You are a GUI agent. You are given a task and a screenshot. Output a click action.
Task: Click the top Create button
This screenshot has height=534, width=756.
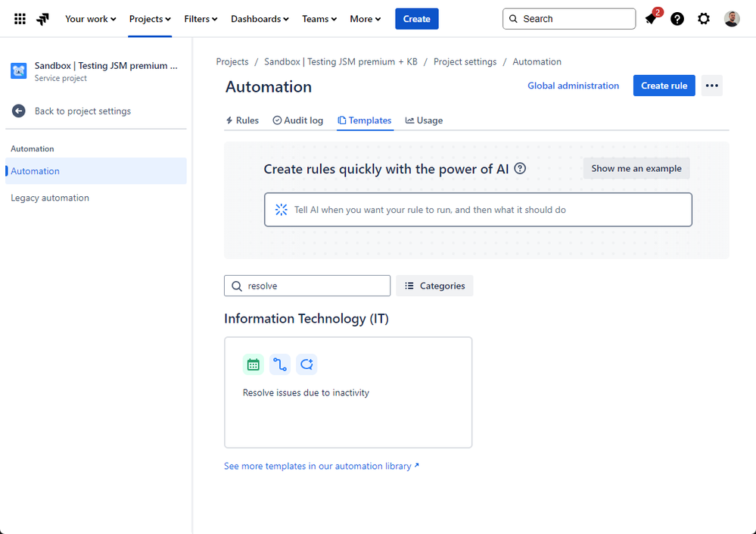coord(416,19)
